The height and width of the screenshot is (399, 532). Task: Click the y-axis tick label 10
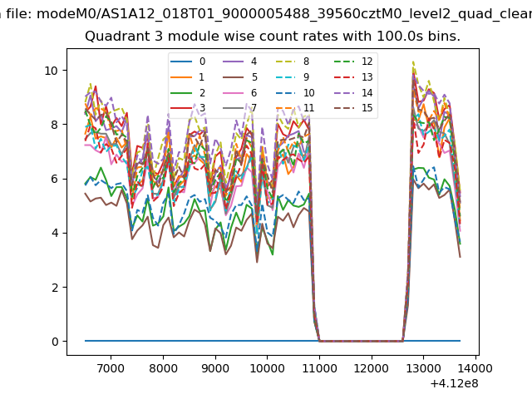tap(51, 71)
